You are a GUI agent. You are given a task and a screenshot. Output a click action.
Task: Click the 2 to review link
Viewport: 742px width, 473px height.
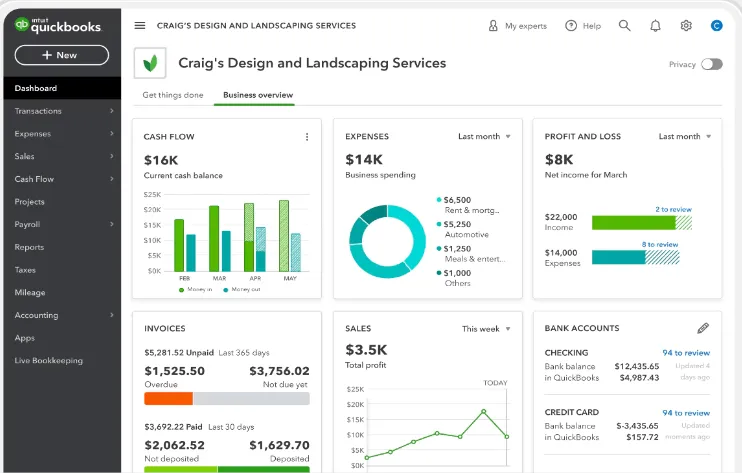coord(673,209)
